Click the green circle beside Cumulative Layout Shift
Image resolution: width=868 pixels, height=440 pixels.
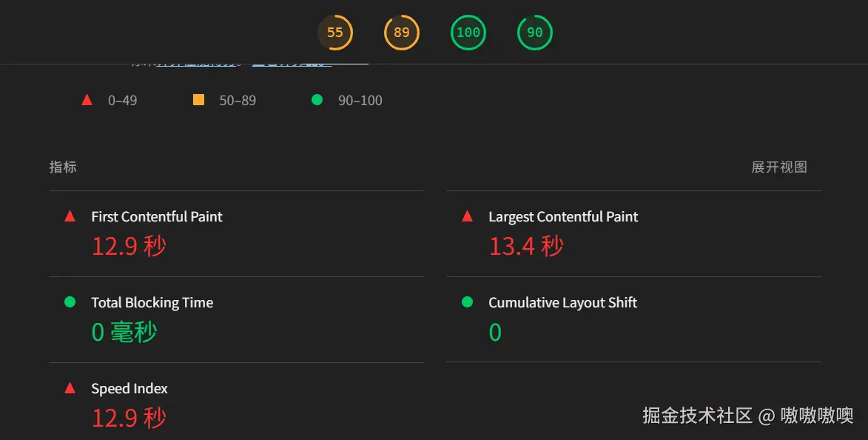point(467,302)
